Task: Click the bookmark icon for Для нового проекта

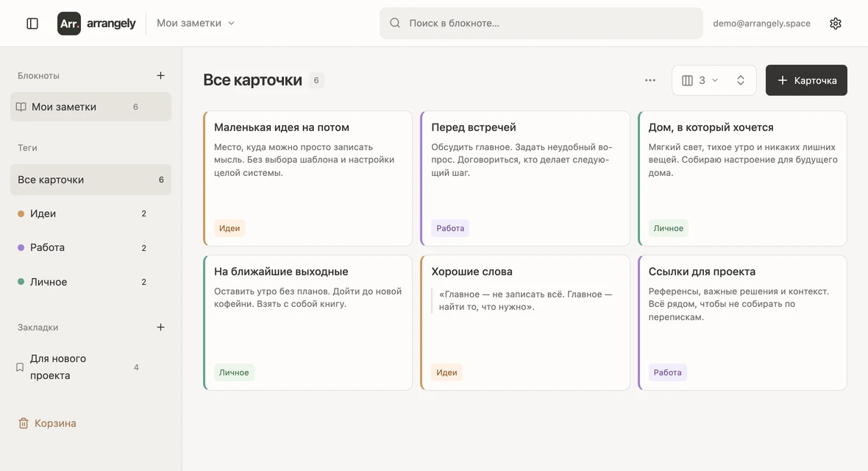Action: tap(20, 367)
